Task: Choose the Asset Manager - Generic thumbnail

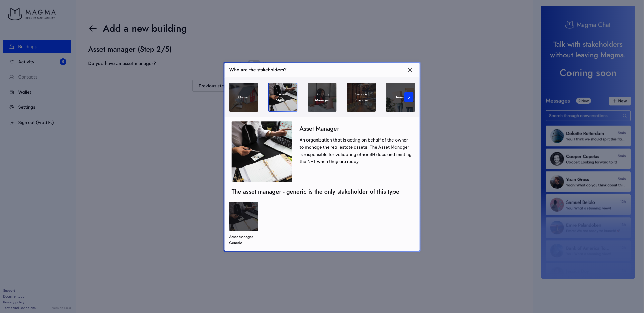Action: coord(243,217)
